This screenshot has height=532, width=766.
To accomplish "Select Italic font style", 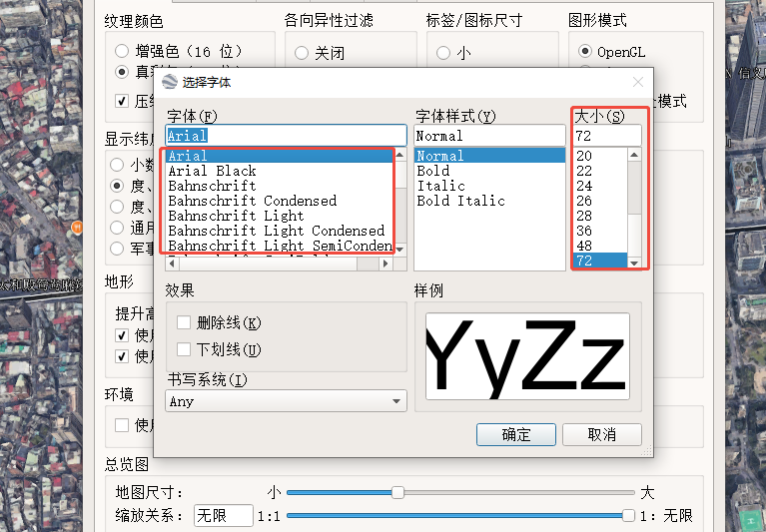I will [489, 186].
